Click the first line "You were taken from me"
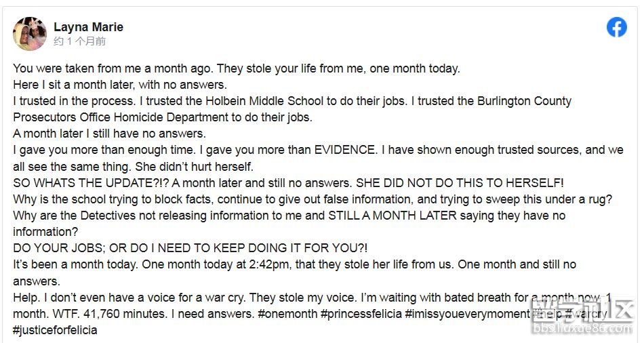Viewport: 644px width, 343px height. coord(237,68)
